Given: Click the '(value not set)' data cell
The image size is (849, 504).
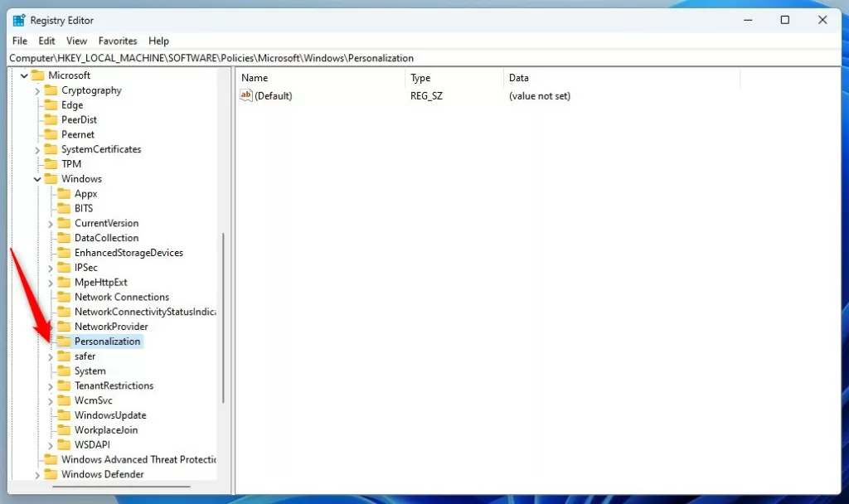Looking at the screenshot, I should [x=539, y=96].
